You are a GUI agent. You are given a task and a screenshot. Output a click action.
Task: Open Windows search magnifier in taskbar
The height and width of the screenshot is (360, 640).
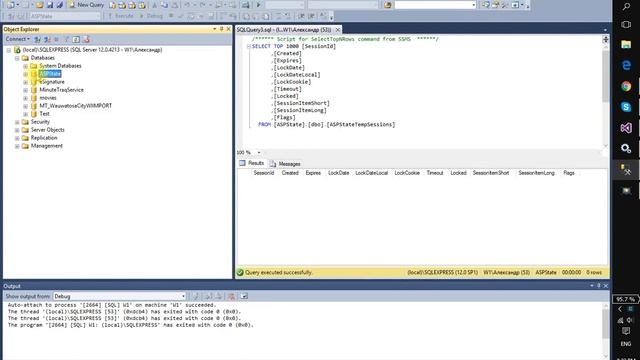click(x=626, y=7)
